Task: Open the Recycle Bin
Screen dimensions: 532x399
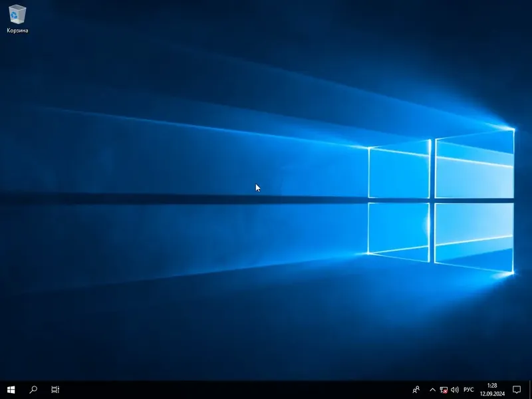Action: tap(19, 15)
